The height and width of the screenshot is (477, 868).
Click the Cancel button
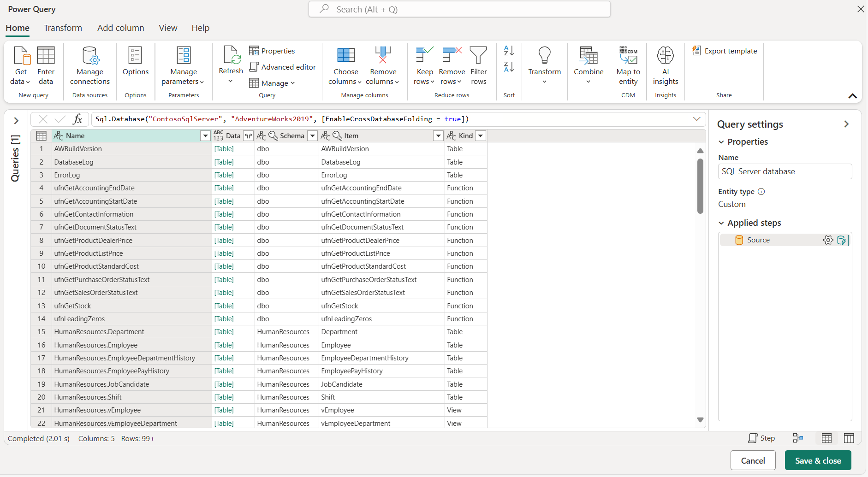753,460
